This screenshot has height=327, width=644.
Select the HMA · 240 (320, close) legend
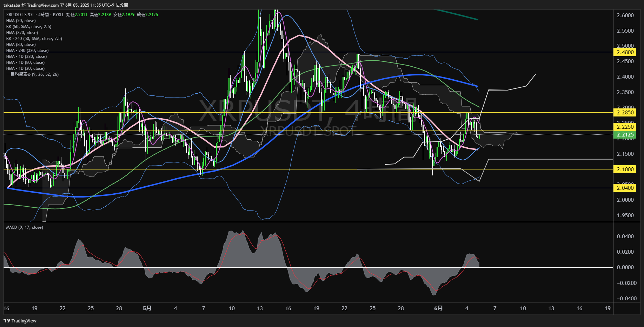[27, 51]
